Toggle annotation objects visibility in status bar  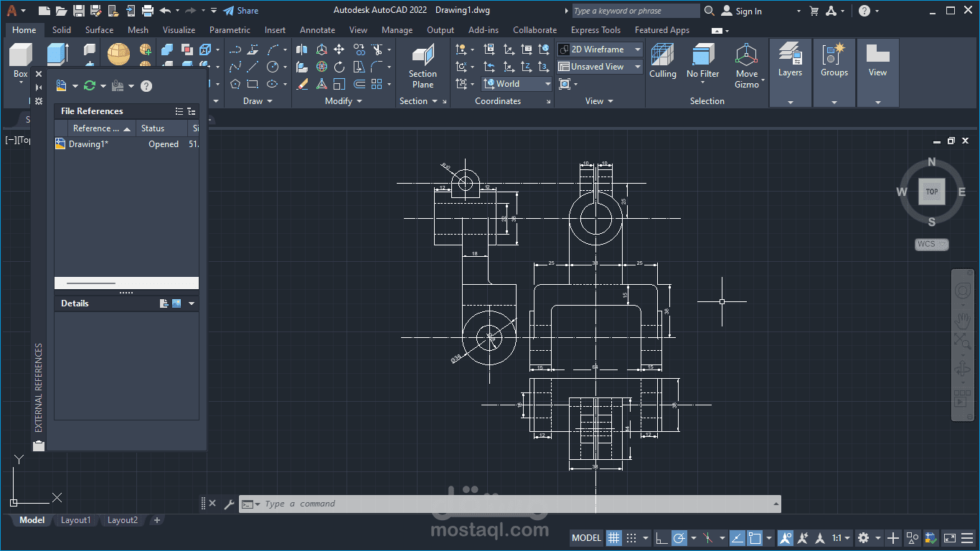(x=786, y=538)
